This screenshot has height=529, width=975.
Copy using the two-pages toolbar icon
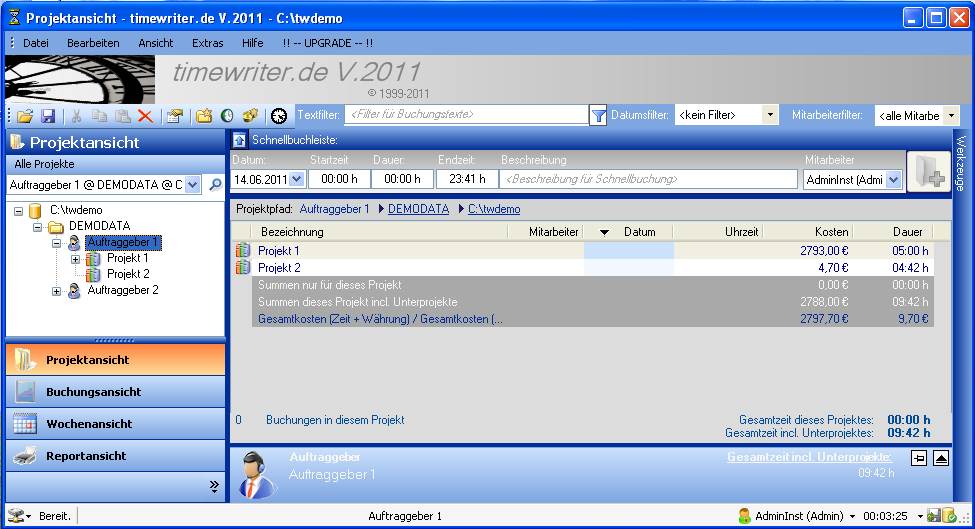99,116
